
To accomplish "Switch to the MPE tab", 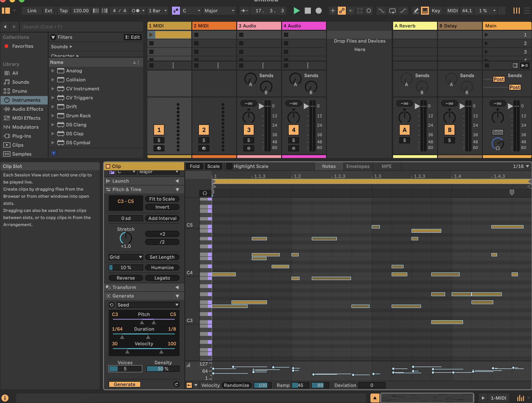I will 386,166.
